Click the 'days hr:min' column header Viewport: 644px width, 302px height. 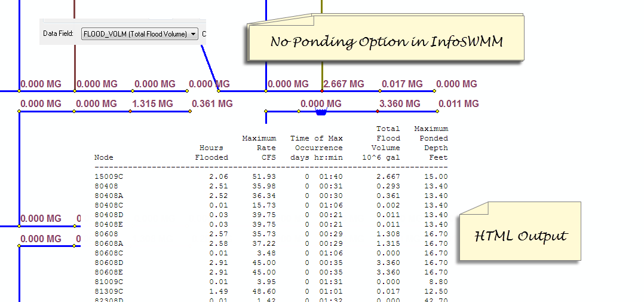(316, 157)
